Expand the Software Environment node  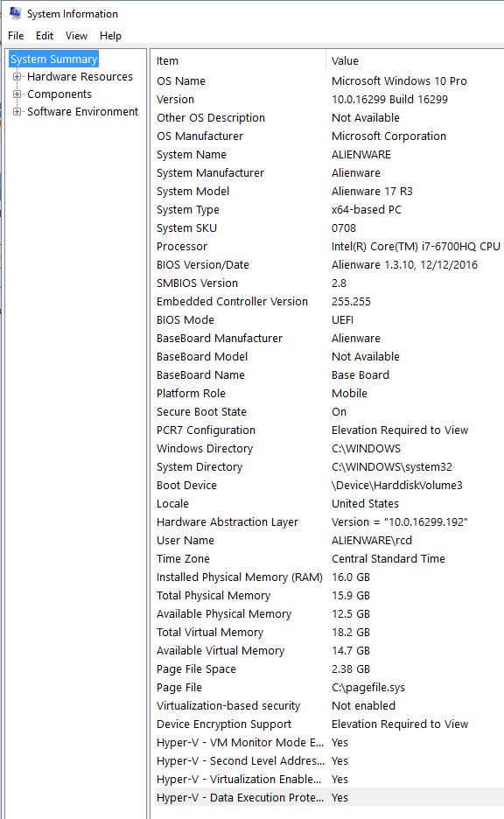(17, 112)
